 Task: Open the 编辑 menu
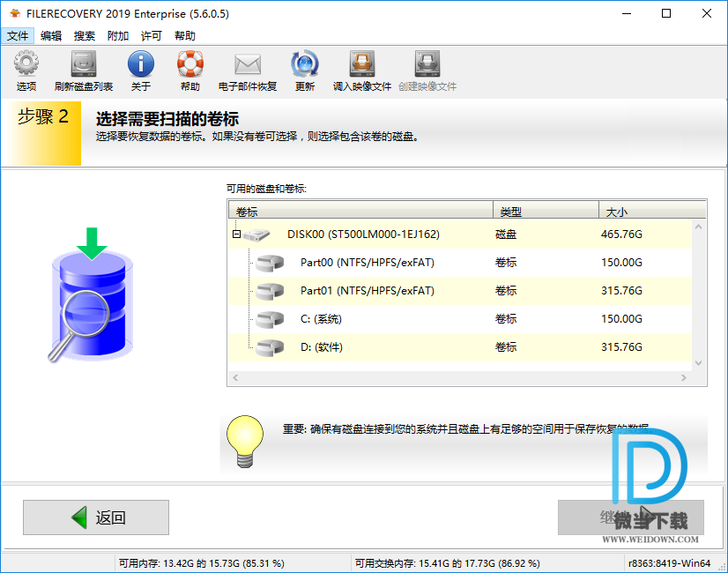[x=51, y=36]
